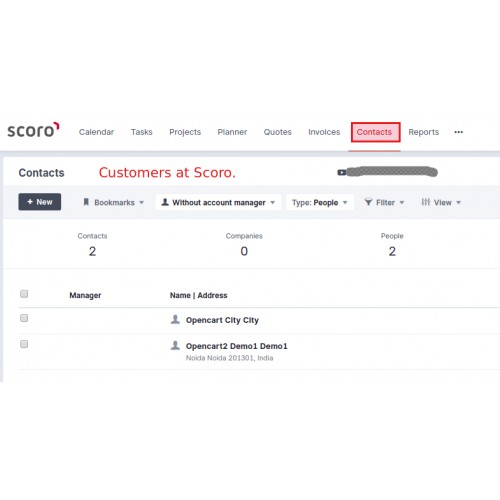Open contact Opencart City City
Image resolution: width=500 pixels, height=500 pixels.
point(222,320)
